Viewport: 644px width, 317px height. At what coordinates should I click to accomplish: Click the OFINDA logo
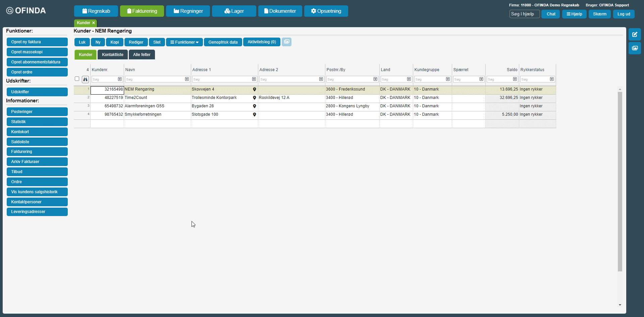(x=26, y=11)
